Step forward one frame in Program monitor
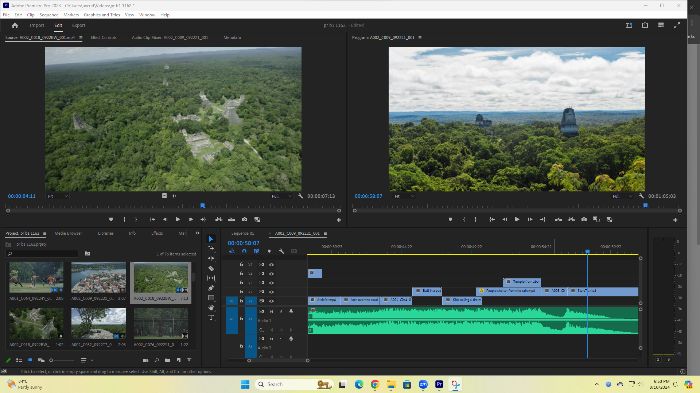The width and height of the screenshot is (700, 393). click(530, 219)
